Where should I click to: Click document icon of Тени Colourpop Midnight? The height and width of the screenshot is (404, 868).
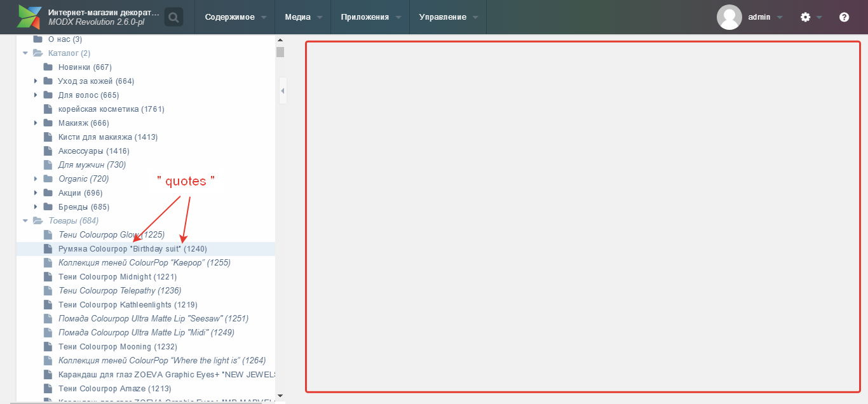pos(48,276)
